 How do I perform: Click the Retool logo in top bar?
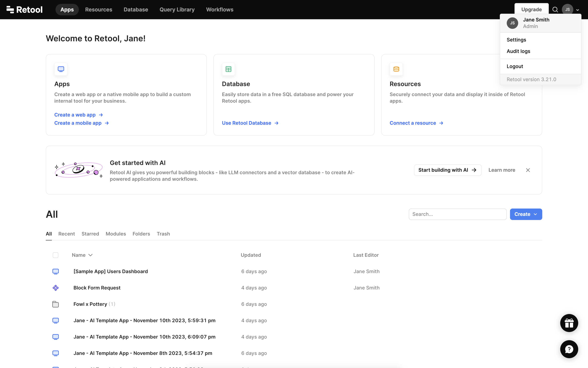24,9
